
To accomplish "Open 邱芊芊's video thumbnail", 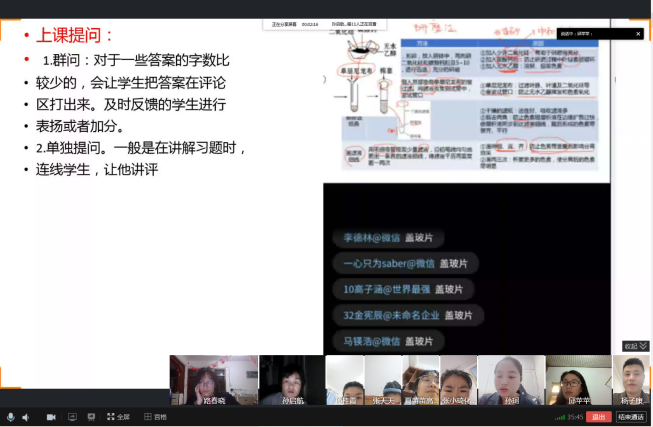I will (x=578, y=380).
